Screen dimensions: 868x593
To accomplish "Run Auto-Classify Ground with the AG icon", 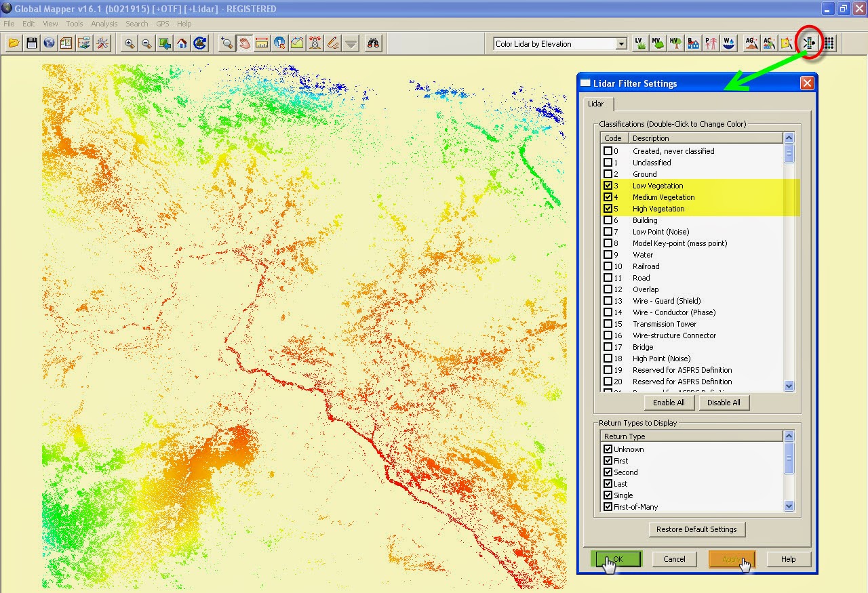I will click(750, 43).
